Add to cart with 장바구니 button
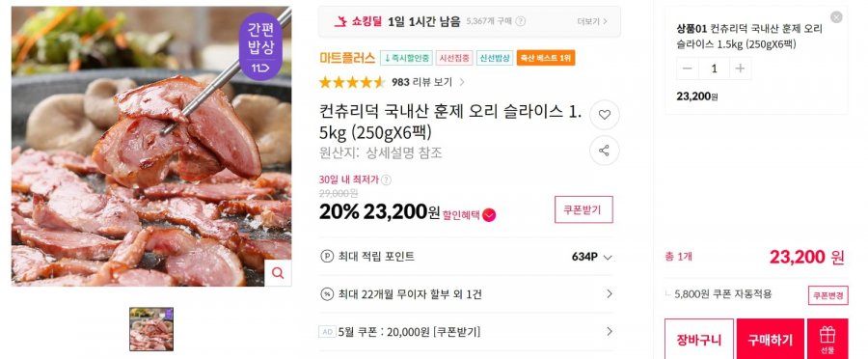The width and height of the screenshot is (868, 359). [699, 339]
